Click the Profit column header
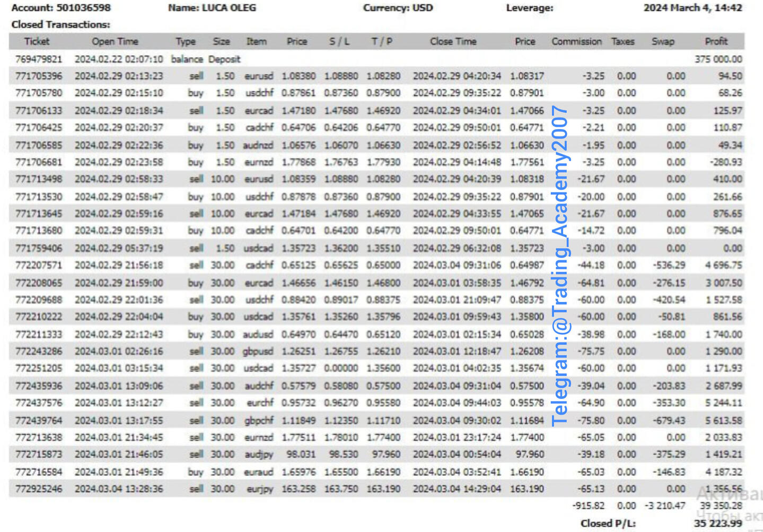763x532 pixels. [x=716, y=41]
